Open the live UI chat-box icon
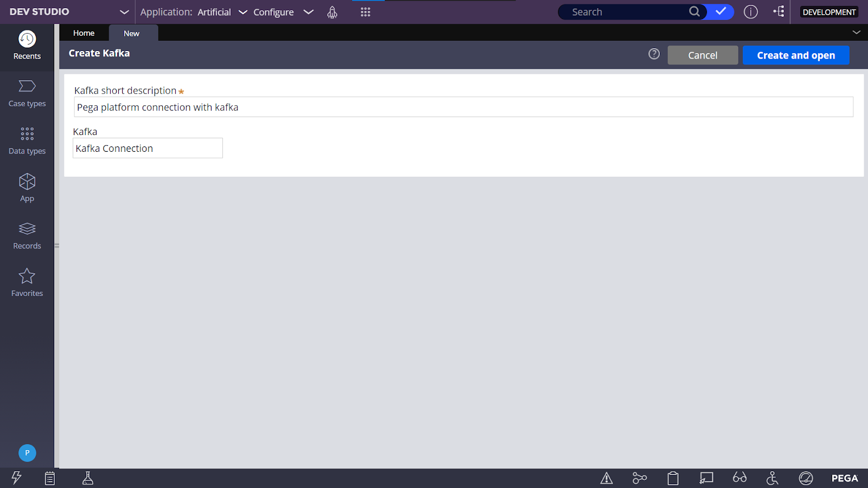 coord(706,478)
